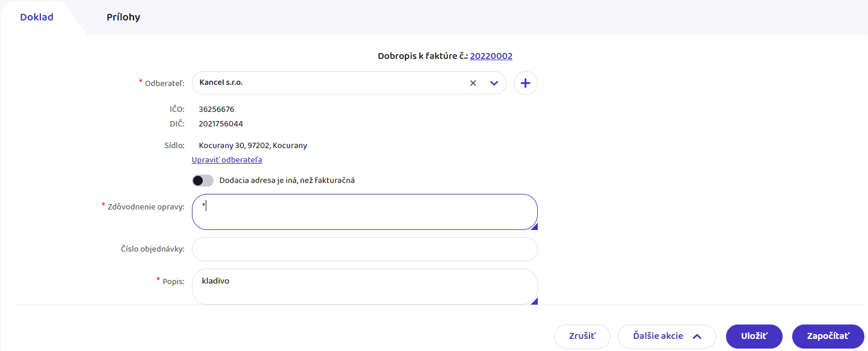Click the IČO number 36256676
The width and height of the screenshot is (868, 351).
pos(217,110)
